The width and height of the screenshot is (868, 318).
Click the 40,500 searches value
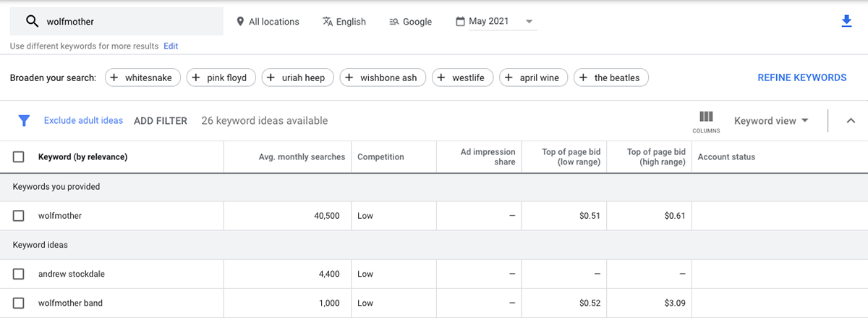pos(327,216)
